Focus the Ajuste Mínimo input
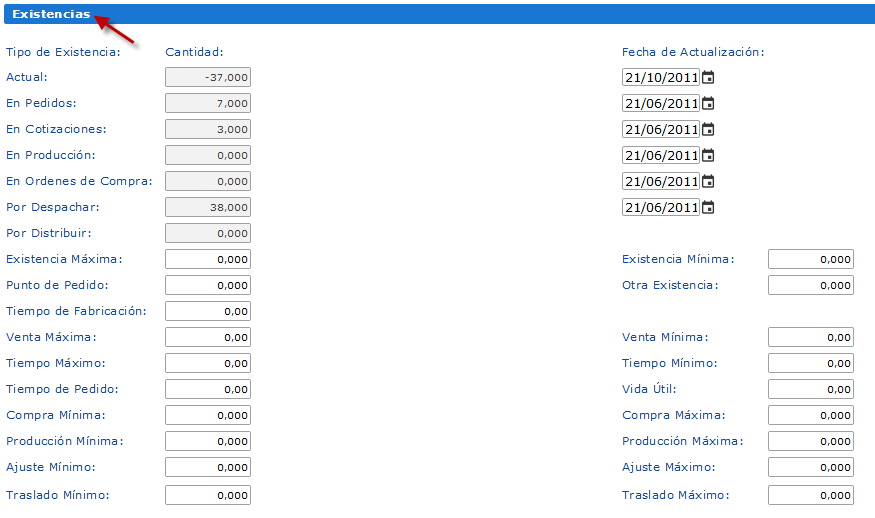875x518 pixels. pyautogui.click(x=208, y=467)
